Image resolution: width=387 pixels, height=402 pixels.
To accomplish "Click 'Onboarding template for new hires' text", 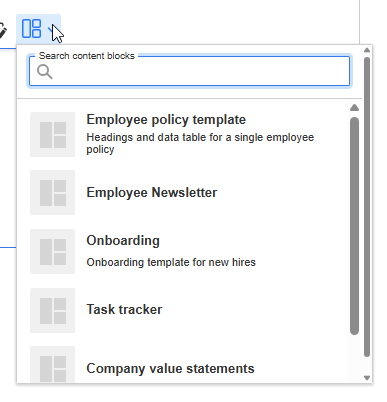I will pyautogui.click(x=171, y=262).
